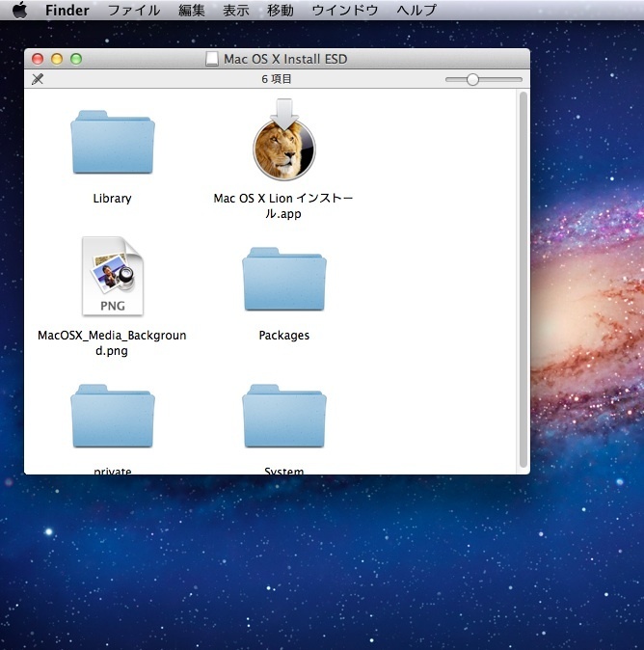This screenshot has width=644, height=650.
Task: Select the MacOSX_Media_Background.png file icon
Action: pos(113,277)
